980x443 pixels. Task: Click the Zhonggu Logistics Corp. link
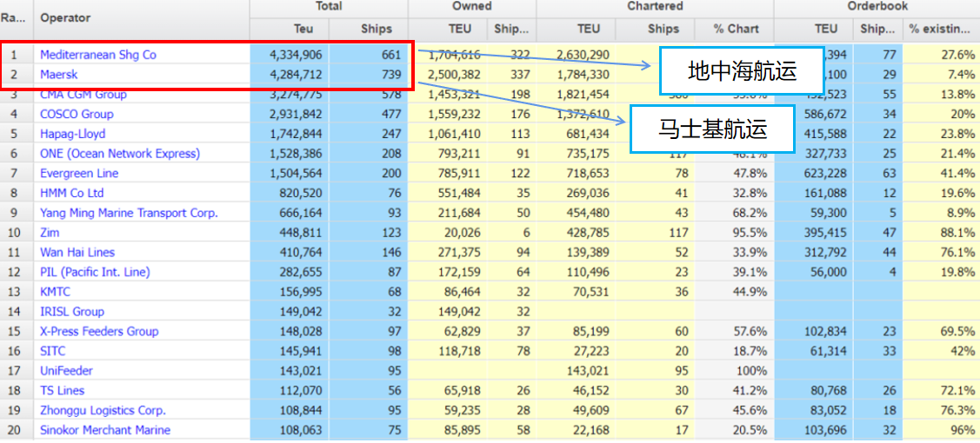pos(103,410)
